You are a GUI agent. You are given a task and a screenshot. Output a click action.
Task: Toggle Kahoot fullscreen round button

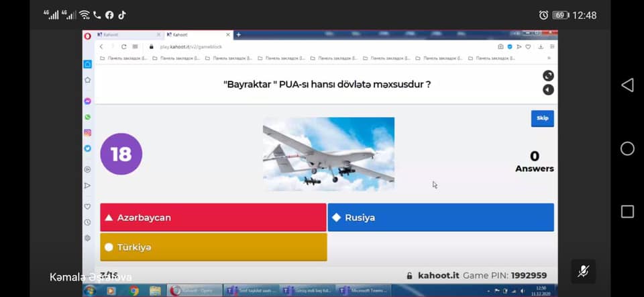click(548, 76)
